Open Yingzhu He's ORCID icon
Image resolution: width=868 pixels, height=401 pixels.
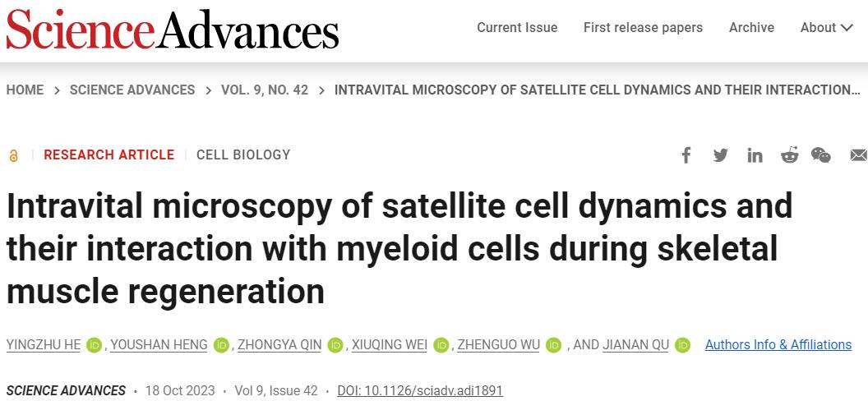click(x=95, y=345)
